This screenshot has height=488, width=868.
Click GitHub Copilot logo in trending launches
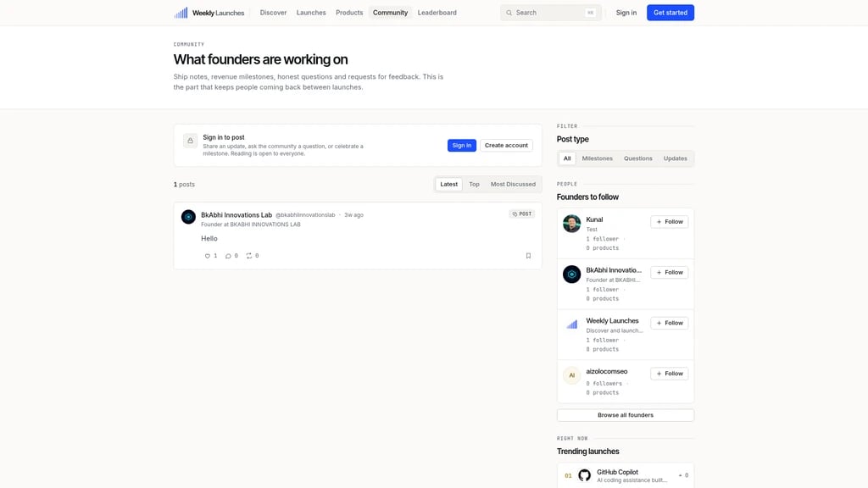[x=585, y=475]
